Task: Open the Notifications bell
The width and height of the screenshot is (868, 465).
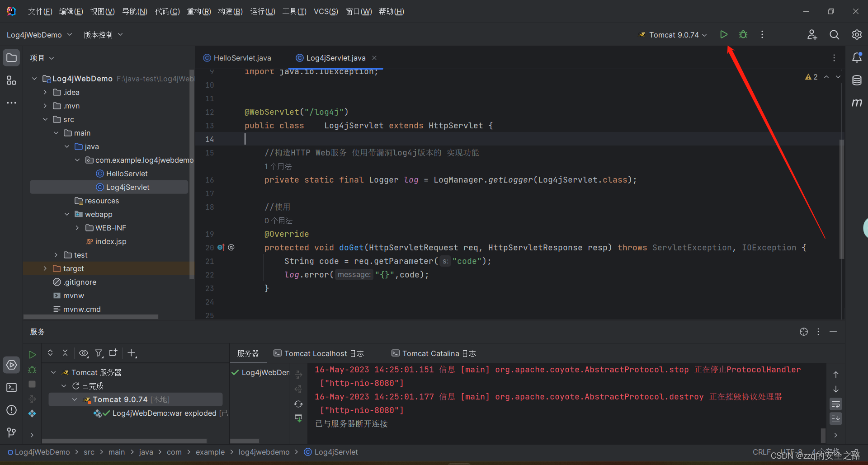Action: [857, 57]
